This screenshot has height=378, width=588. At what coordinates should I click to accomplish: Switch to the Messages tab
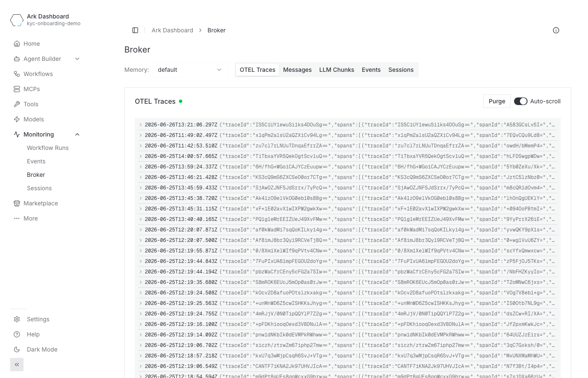tap(297, 70)
